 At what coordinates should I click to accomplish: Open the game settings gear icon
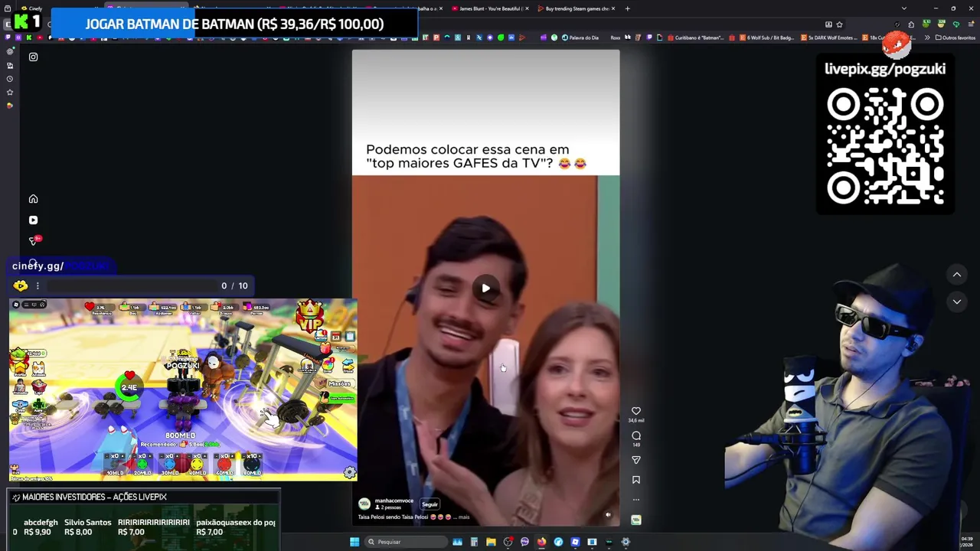click(x=349, y=473)
